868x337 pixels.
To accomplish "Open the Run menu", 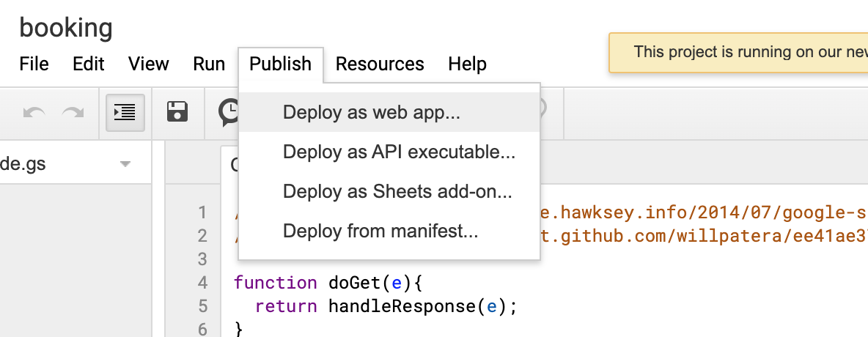I will [x=209, y=64].
